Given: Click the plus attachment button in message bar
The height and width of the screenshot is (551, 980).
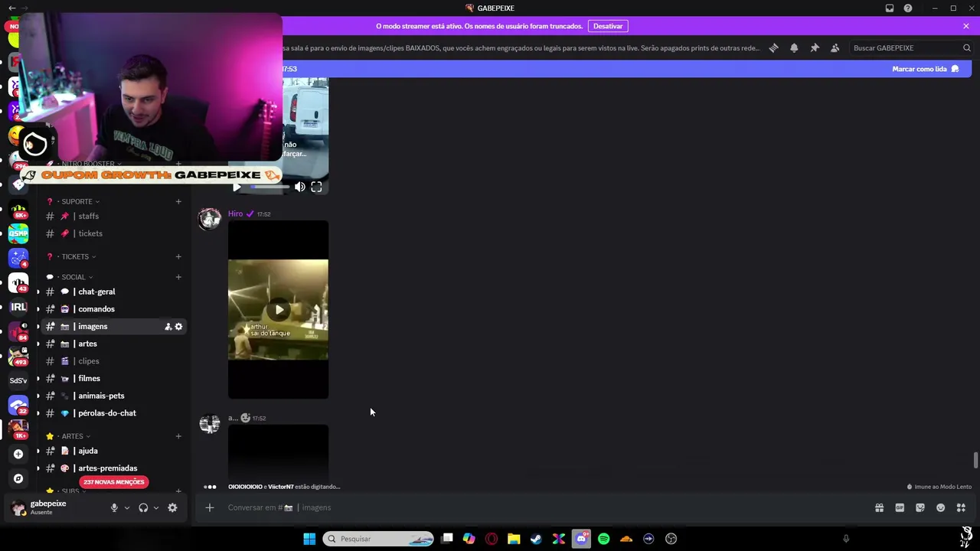Looking at the screenshot, I should pyautogui.click(x=210, y=507).
